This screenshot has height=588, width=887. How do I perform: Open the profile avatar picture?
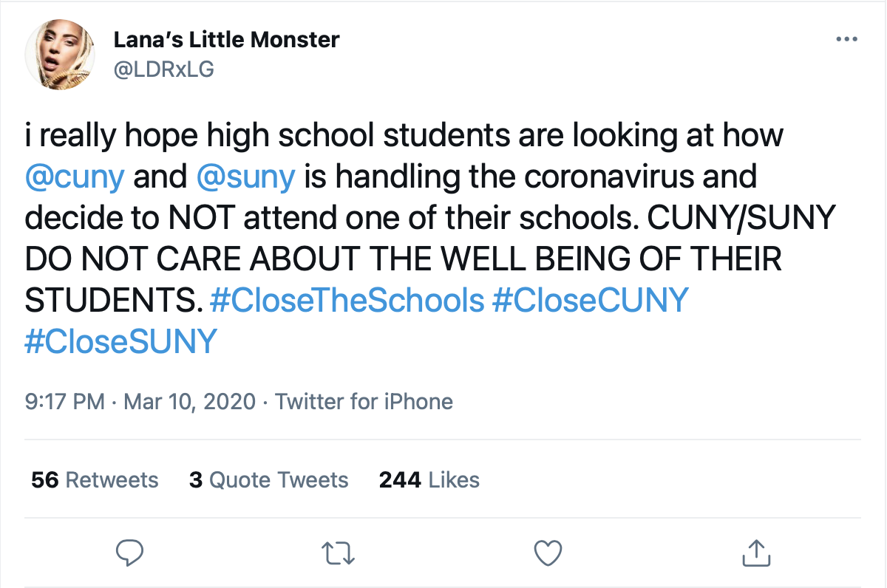tap(60, 54)
